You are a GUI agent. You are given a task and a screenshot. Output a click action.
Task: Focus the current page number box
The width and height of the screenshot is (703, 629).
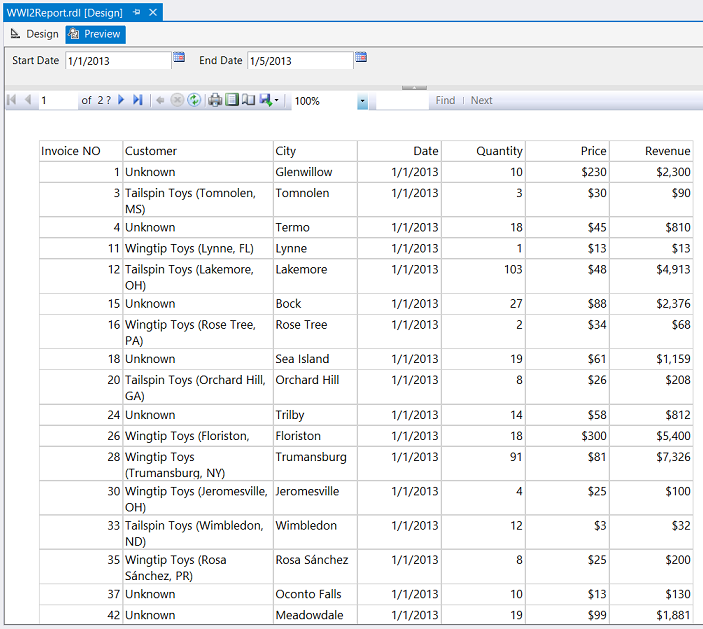coord(57,101)
